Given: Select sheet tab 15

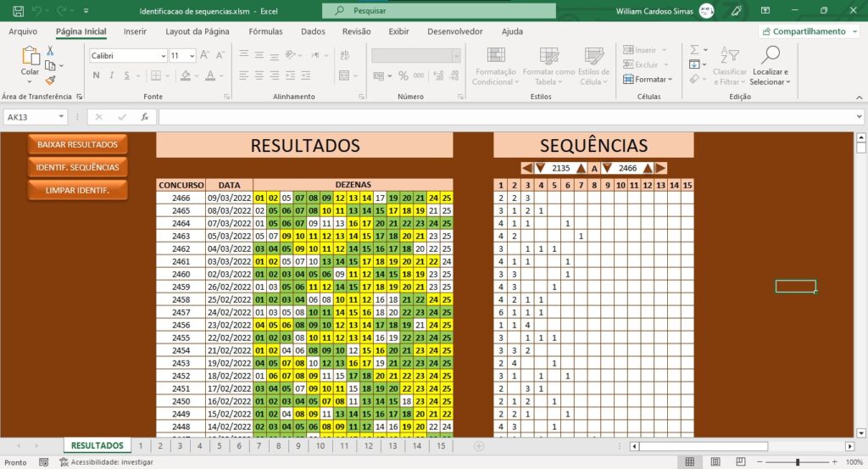Looking at the screenshot, I should 441,446.
